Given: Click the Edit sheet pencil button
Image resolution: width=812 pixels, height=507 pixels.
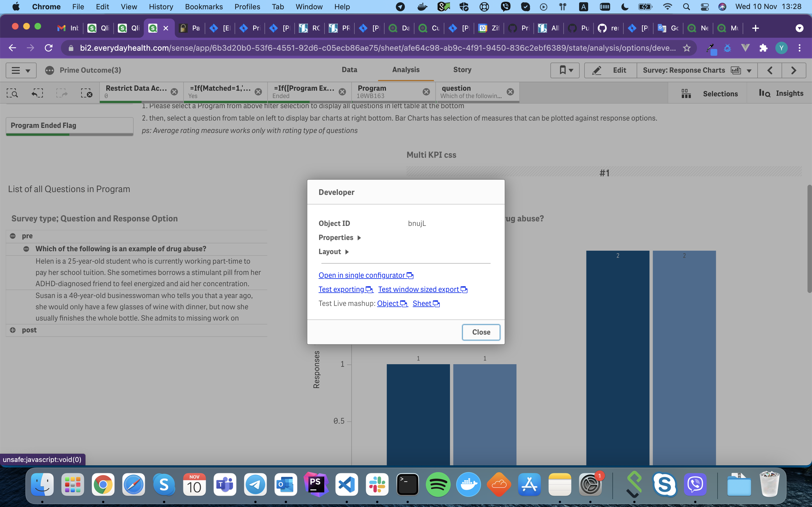Looking at the screenshot, I should click(x=610, y=70).
